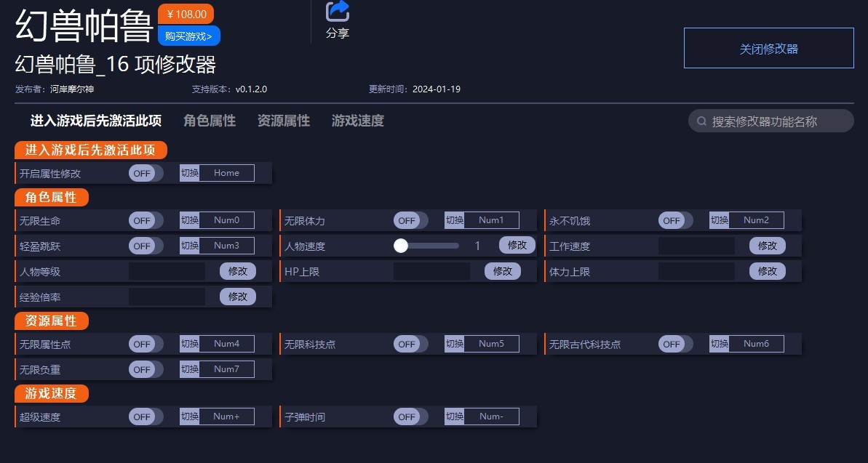Viewport: 868px width, 463px height.
Task: Click 修改 beside 经验倍率
Action: click(x=239, y=297)
